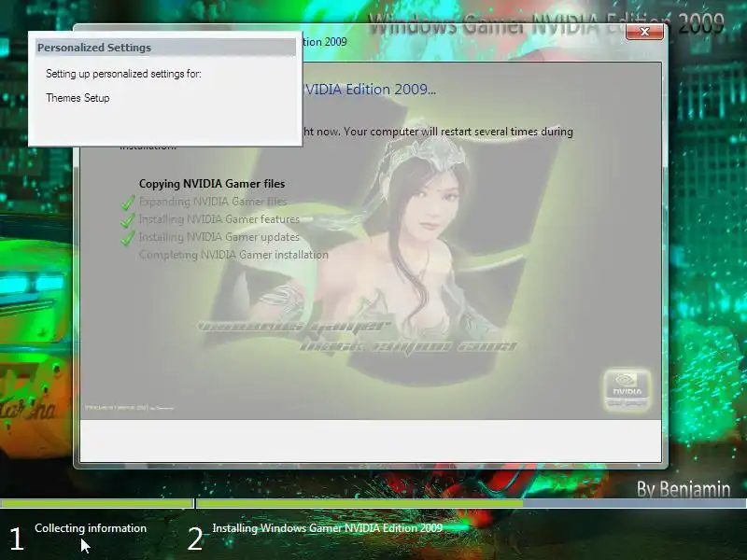Click the 'Themes Setup' text
This screenshot has height=560, width=747.
click(78, 98)
